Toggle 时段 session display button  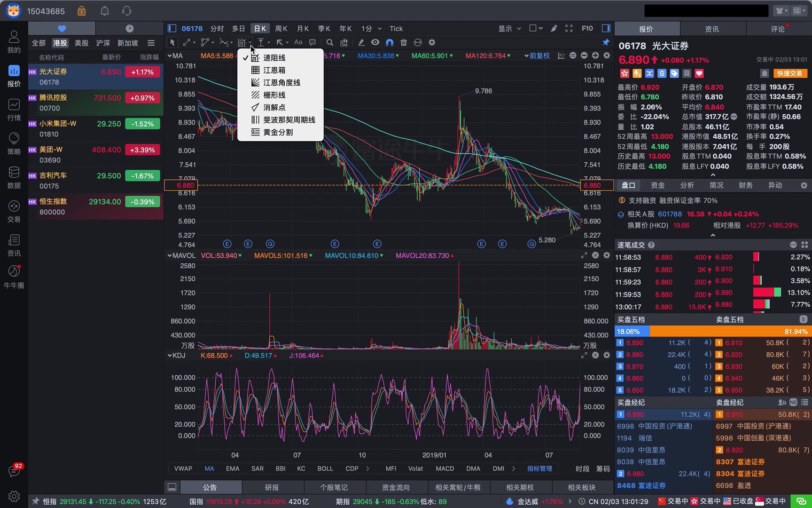click(582, 468)
